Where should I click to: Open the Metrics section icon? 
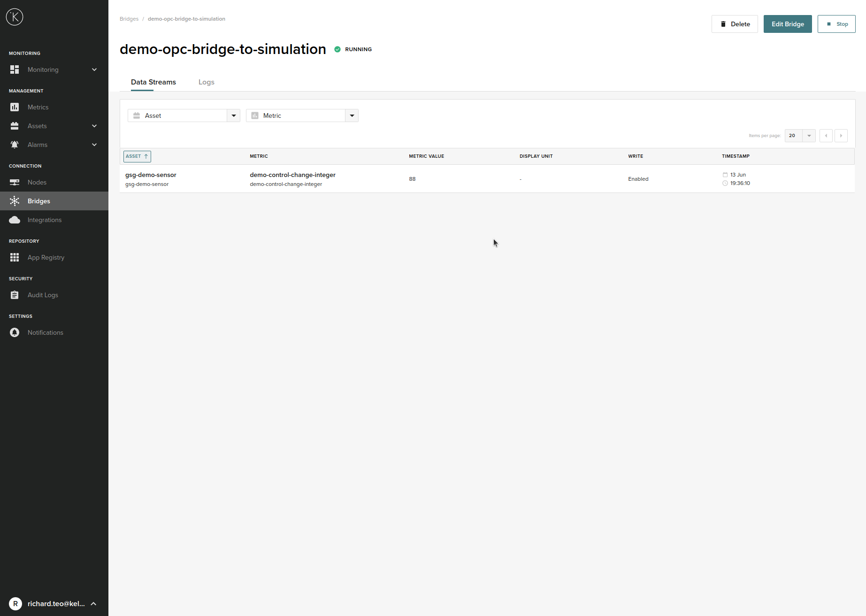click(x=15, y=107)
